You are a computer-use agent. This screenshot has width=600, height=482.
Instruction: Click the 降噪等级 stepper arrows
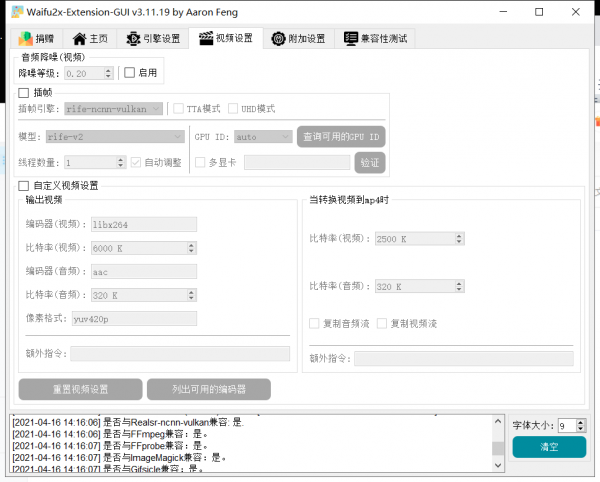(108, 73)
